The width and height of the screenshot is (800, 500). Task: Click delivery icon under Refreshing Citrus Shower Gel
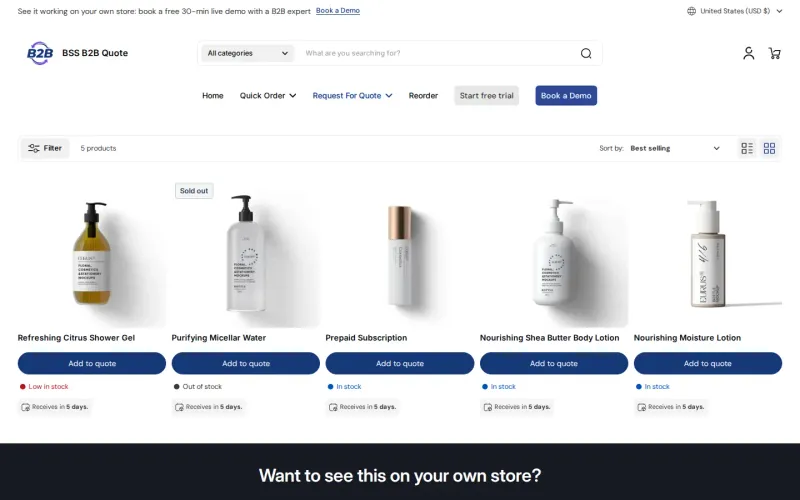pyautogui.click(x=26, y=407)
